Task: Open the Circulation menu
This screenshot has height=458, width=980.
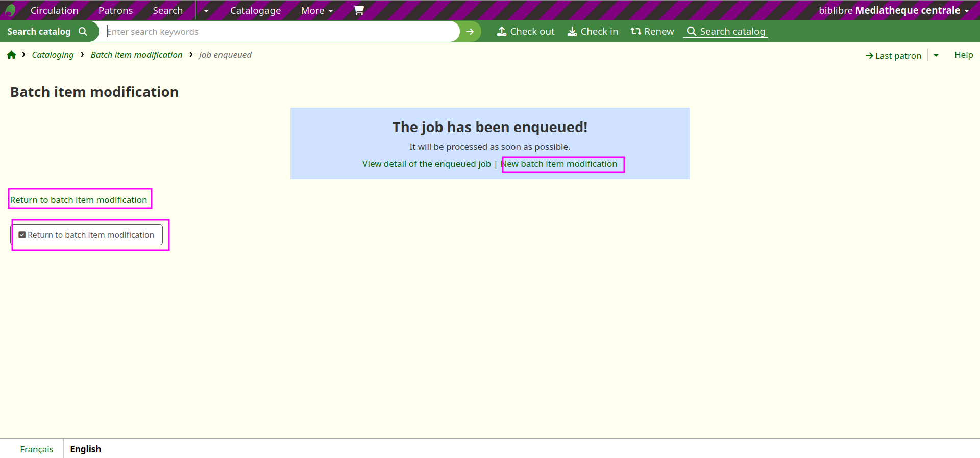Action: click(x=54, y=11)
